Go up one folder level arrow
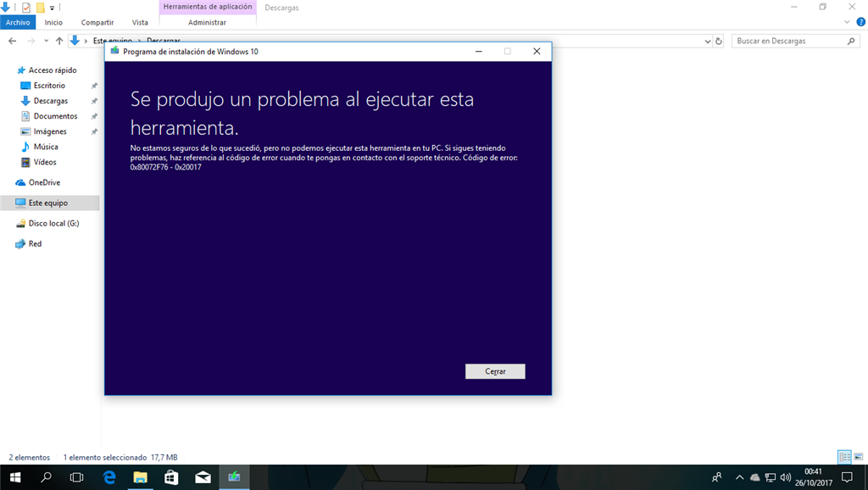 (59, 41)
